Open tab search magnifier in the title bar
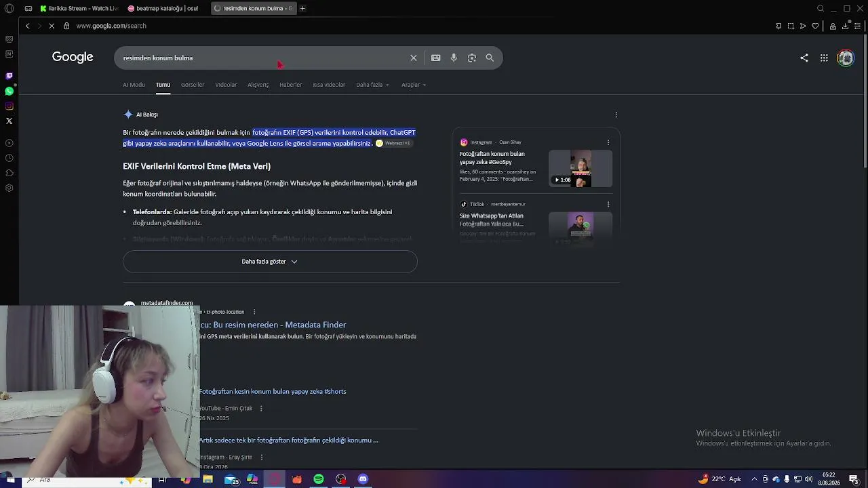The width and height of the screenshot is (868, 488). [x=821, y=8]
